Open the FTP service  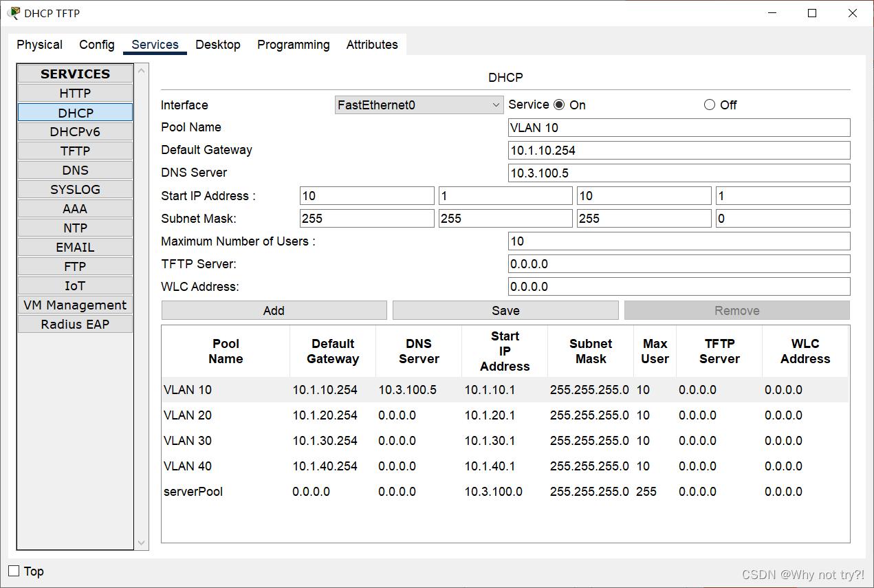tap(75, 266)
